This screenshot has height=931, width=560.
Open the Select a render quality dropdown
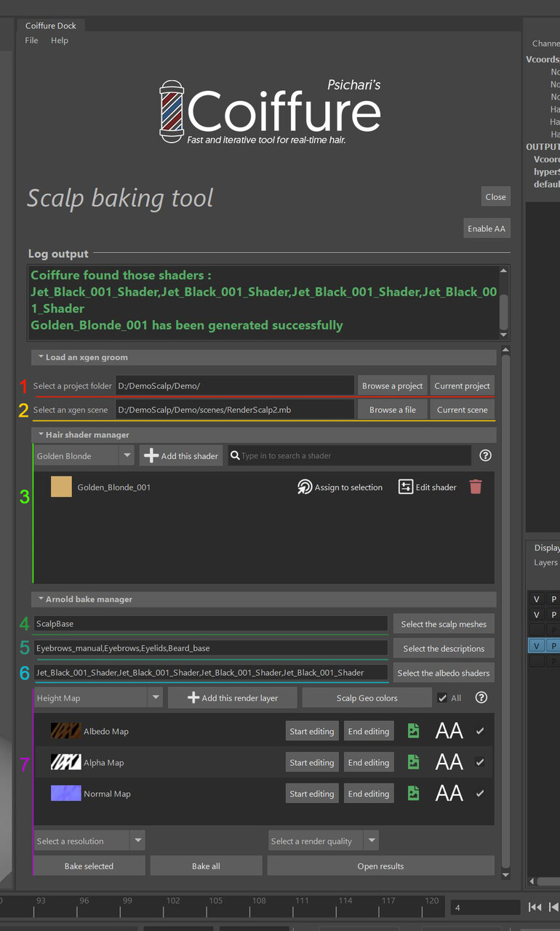point(324,841)
